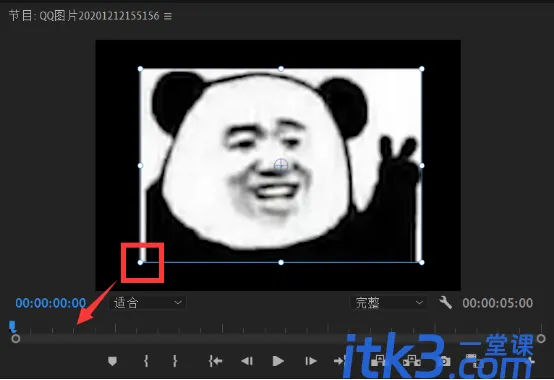Open the Program monitor panel menu icon
Image resolution: width=554 pixels, height=380 pixels.
click(168, 16)
